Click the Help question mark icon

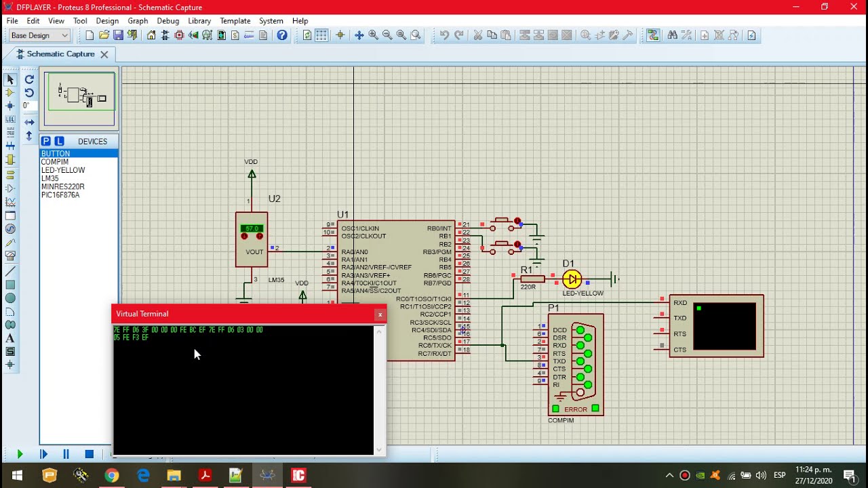coord(282,35)
